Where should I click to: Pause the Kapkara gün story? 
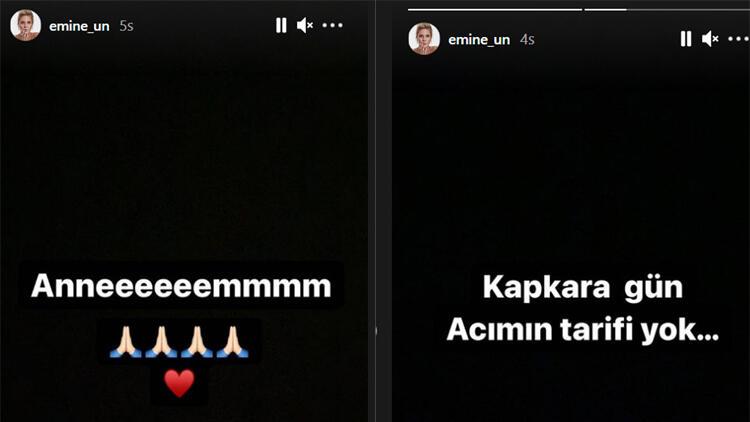click(x=686, y=39)
